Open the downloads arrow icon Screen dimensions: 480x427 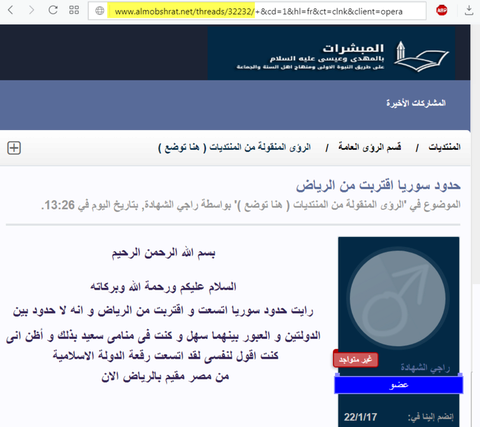469,10
